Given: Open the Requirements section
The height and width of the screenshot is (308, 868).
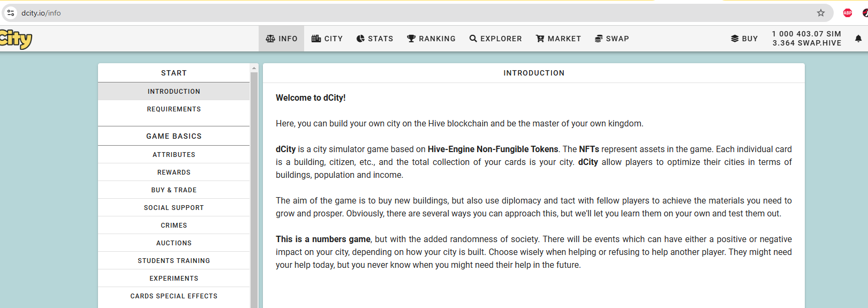Looking at the screenshot, I should (174, 109).
